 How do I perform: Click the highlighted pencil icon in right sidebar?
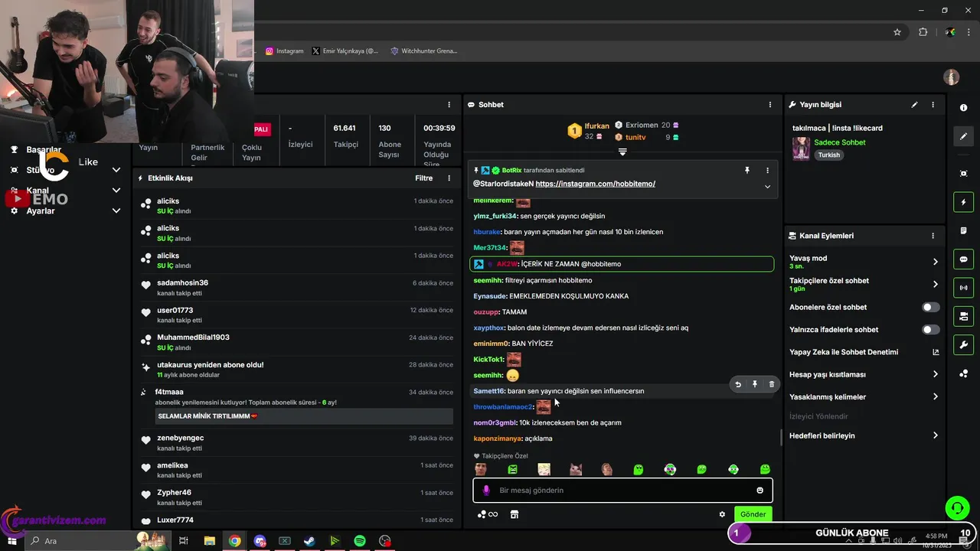pyautogui.click(x=963, y=136)
